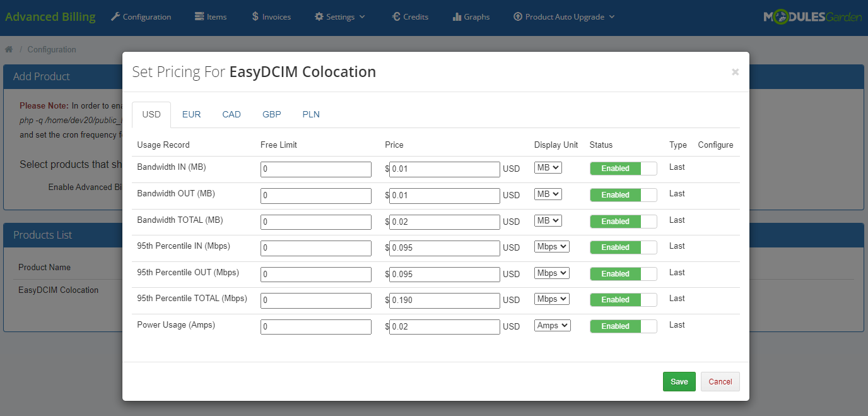Click 'Last' type in Power Usage row
This screenshot has width=868, height=416.
[x=677, y=325]
